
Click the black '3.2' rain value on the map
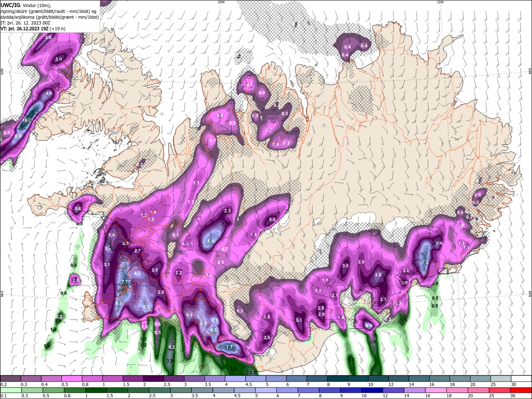tap(252, 372)
